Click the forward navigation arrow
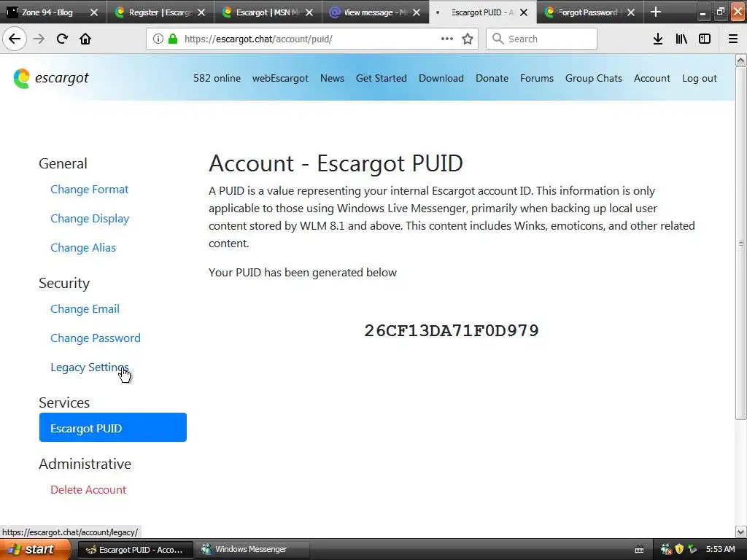This screenshot has height=560, width=747. click(x=39, y=39)
